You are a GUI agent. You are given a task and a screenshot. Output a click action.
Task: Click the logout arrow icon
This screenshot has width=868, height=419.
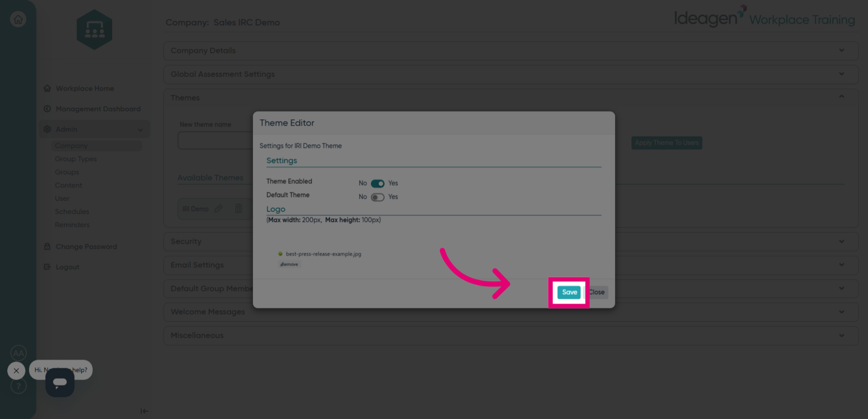(47, 267)
